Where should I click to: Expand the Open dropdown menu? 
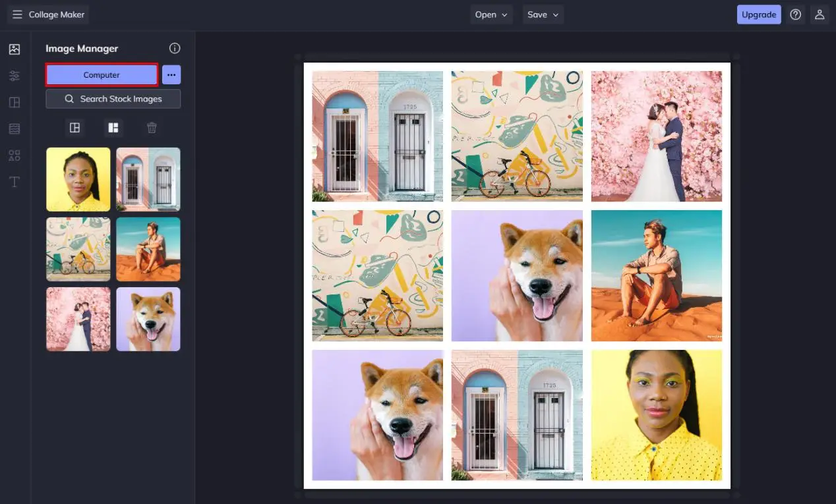point(491,14)
